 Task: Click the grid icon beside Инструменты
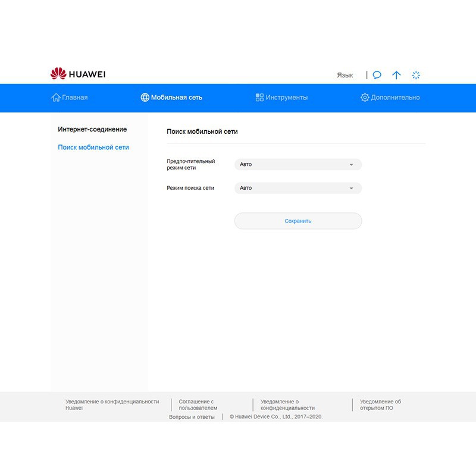259,98
